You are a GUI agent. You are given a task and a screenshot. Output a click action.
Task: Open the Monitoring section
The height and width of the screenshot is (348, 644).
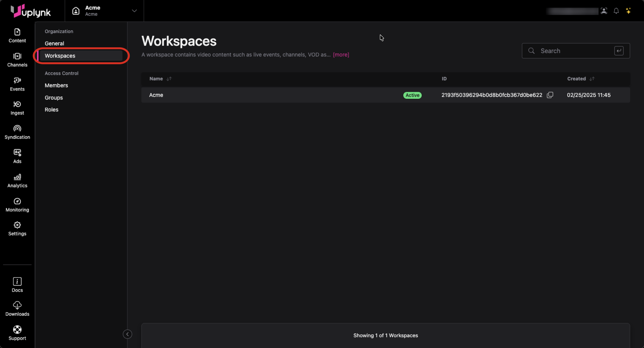17,205
